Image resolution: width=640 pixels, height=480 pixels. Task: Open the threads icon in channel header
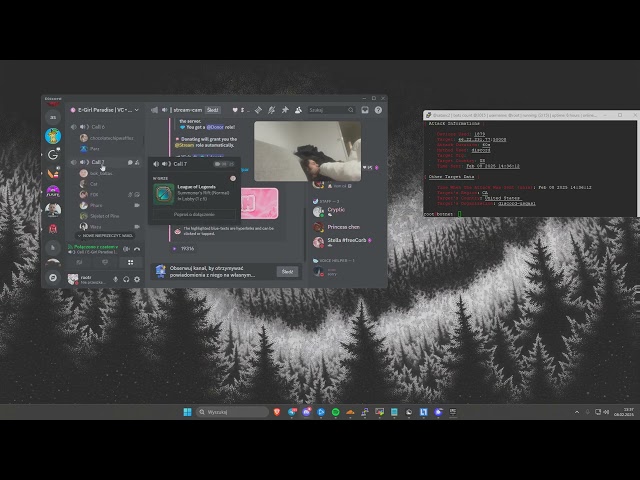258,110
